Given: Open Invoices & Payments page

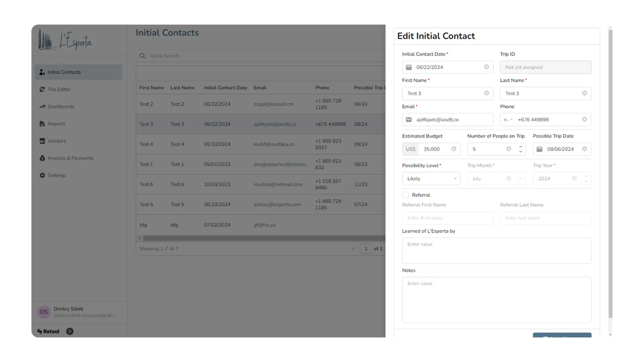Looking at the screenshot, I should tap(78, 158).
